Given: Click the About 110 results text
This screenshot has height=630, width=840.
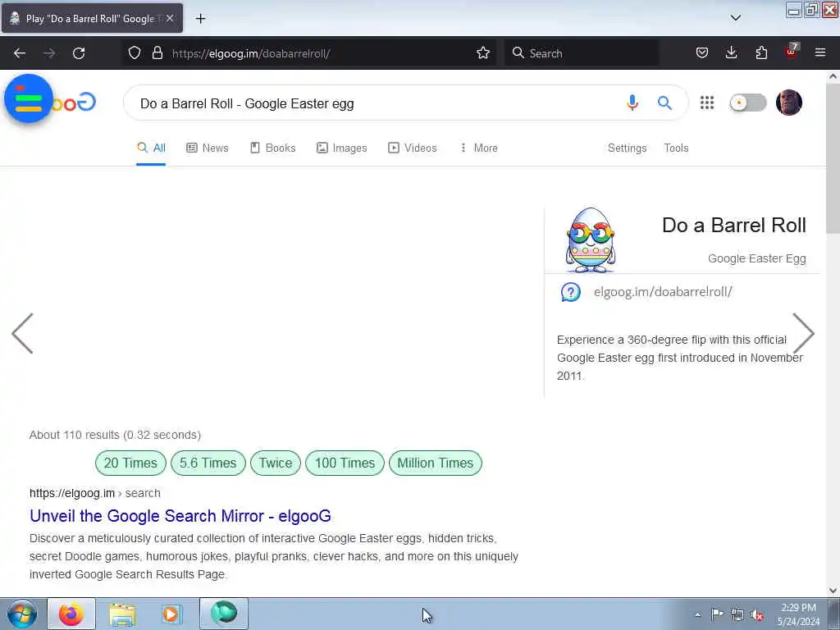Looking at the screenshot, I should click(115, 435).
